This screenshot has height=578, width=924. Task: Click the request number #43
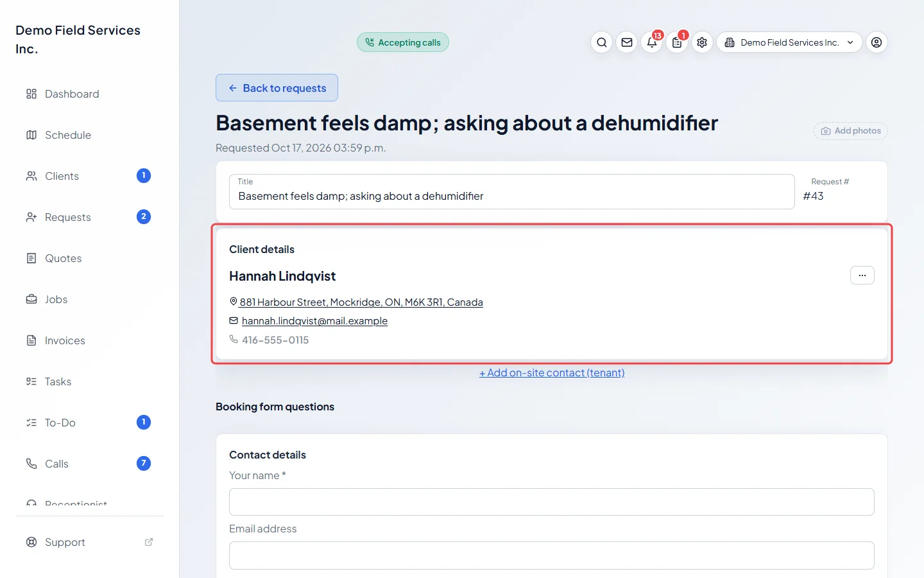tap(813, 196)
